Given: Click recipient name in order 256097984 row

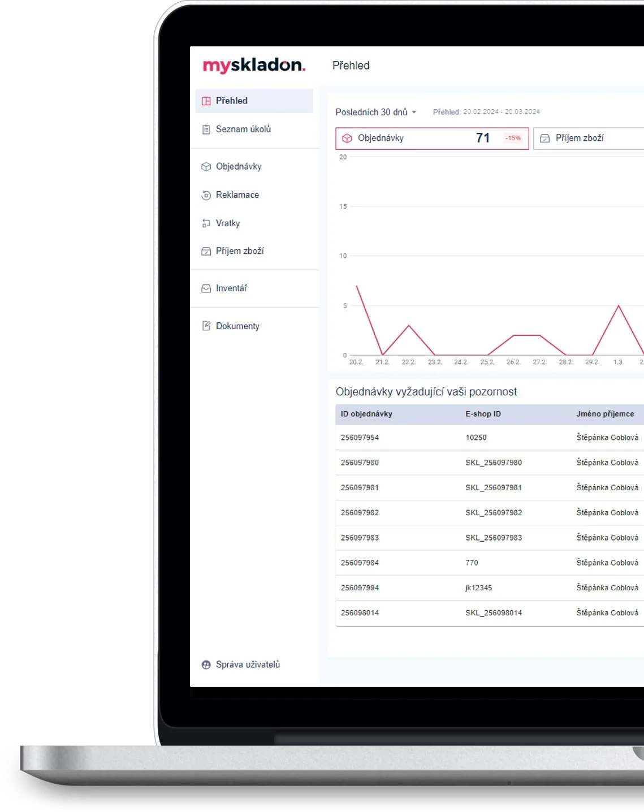Looking at the screenshot, I should click(607, 563).
